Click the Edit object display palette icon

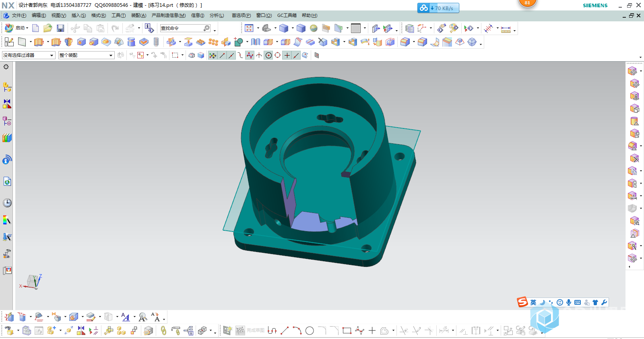[454, 28]
